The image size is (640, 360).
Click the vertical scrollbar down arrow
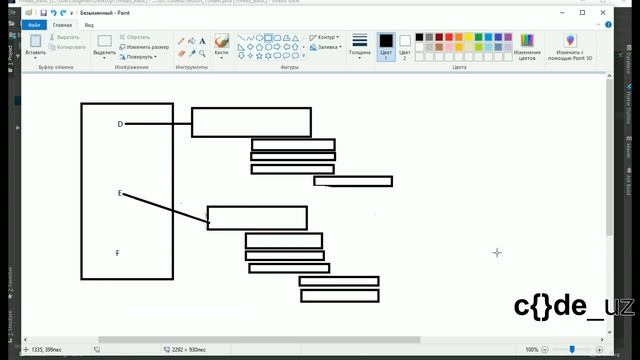pyautogui.click(x=609, y=332)
